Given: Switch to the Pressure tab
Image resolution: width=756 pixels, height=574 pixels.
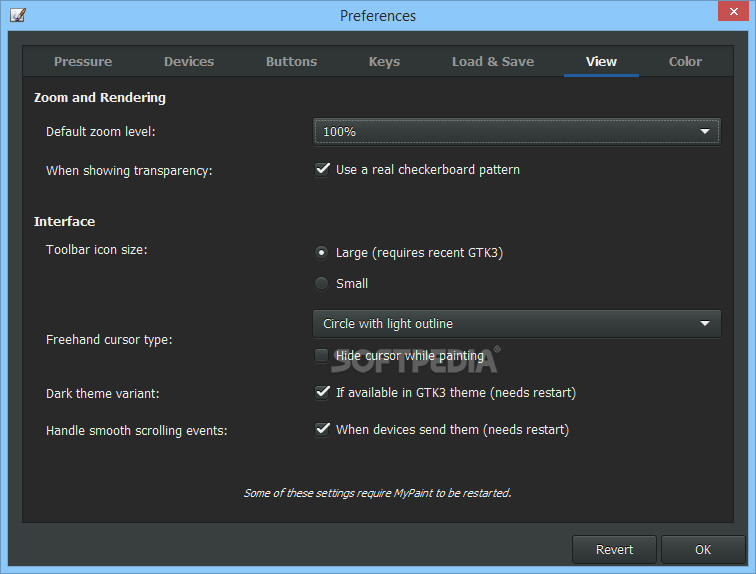Looking at the screenshot, I should coord(83,62).
